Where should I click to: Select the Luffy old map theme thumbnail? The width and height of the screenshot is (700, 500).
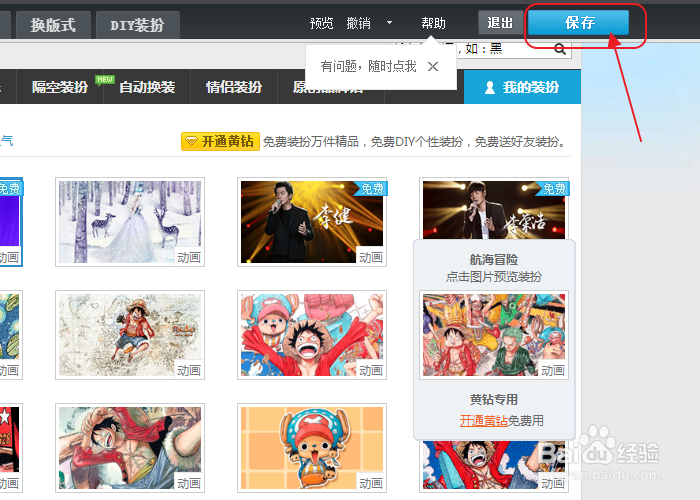tap(130, 335)
